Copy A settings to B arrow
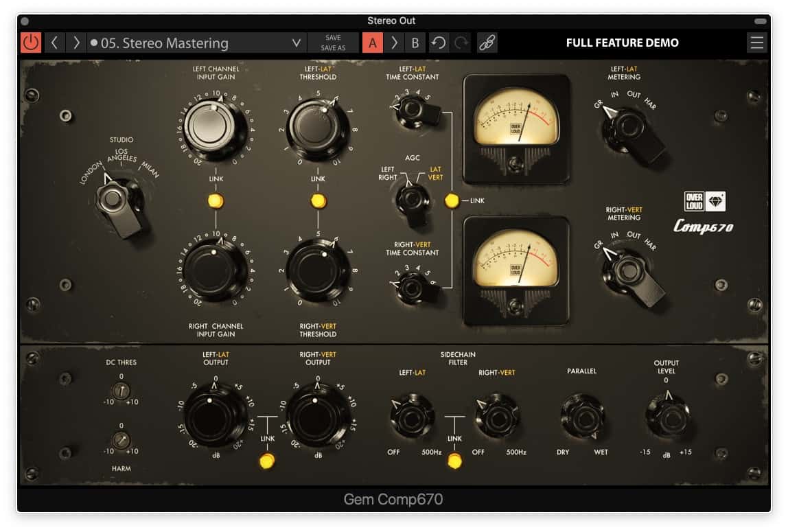This screenshot has height=532, width=788. pyautogui.click(x=394, y=43)
